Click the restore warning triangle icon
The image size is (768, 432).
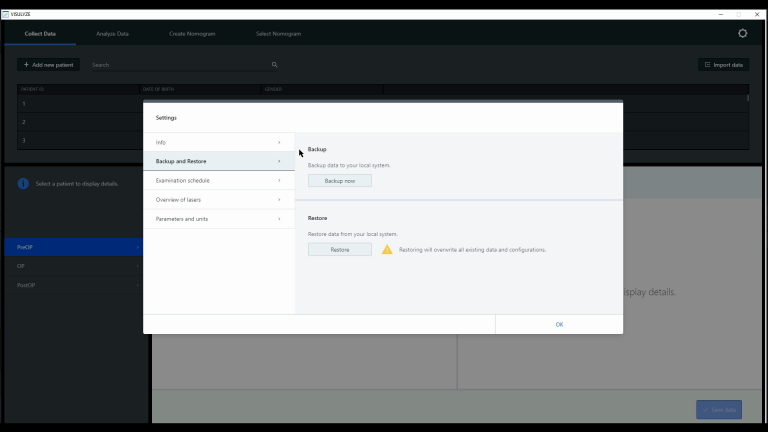(x=387, y=250)
